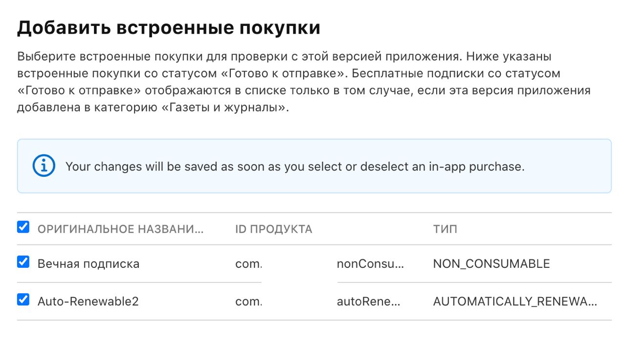Click the nonConsu... product ID text
The height and width of the screenshot is (364, 626).
pos(371,264)
